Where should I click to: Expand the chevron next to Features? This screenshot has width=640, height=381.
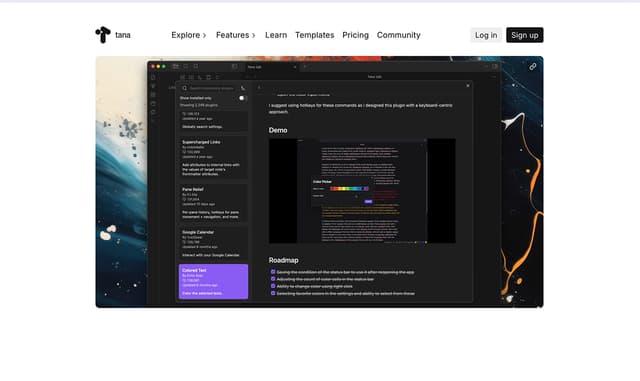click(x=253, y=36)
